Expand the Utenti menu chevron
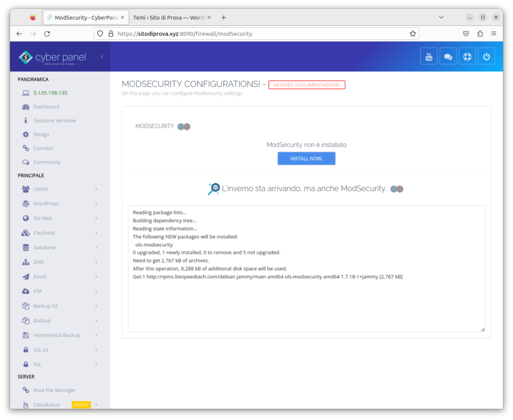Screen dimensions: 513x420 tap(96, 189)
